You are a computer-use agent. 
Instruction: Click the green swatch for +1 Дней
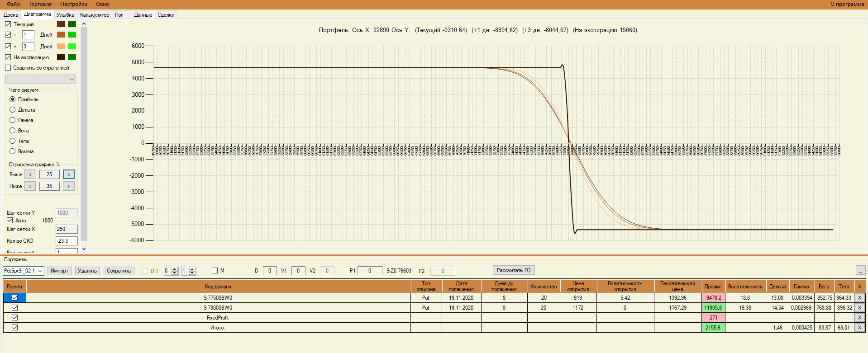click(x=72, y=35)
